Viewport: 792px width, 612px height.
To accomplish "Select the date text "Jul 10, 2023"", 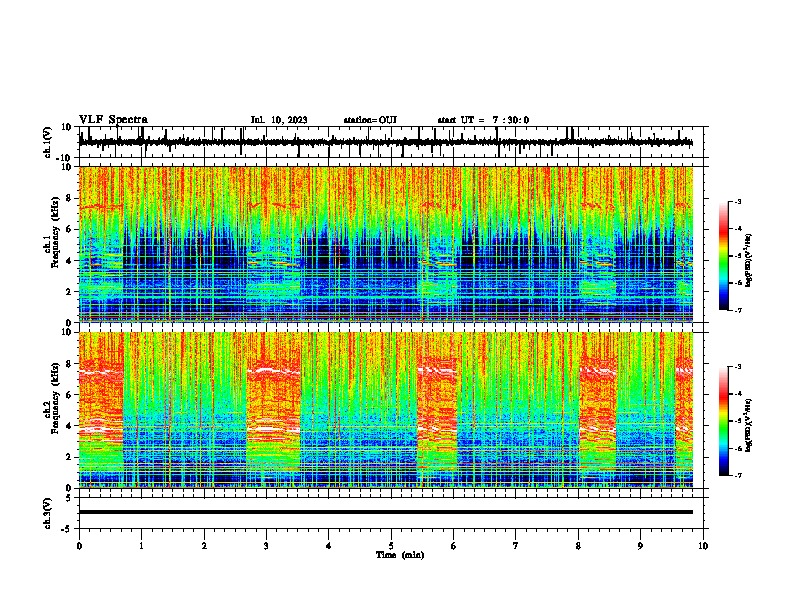I will coord(279,120).
